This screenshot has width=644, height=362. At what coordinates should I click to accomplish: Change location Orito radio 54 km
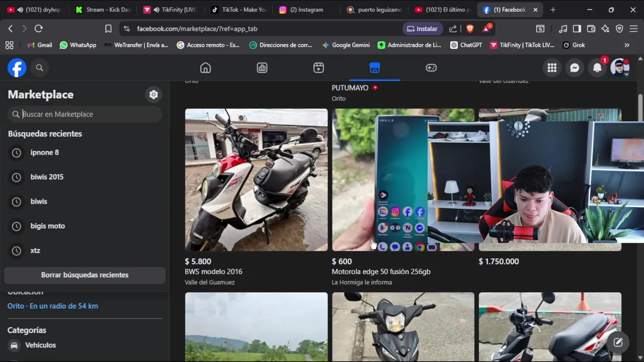click(x=53, y=306)
